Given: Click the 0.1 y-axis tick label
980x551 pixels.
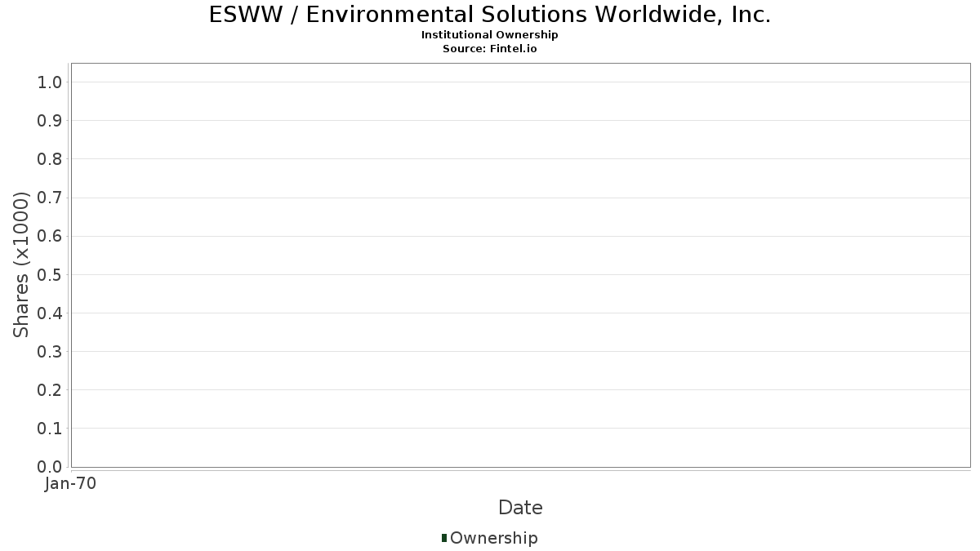Looking at the screenshot, I should 49,429.
